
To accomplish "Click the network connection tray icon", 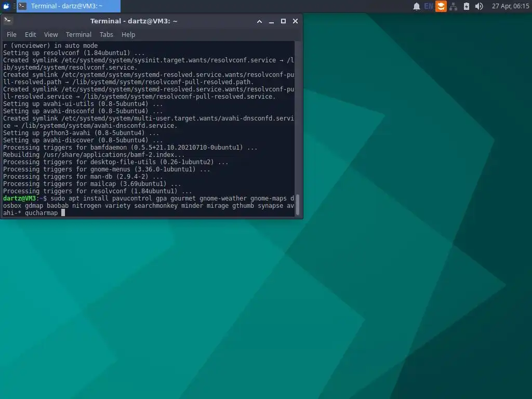I will (453, 6).
